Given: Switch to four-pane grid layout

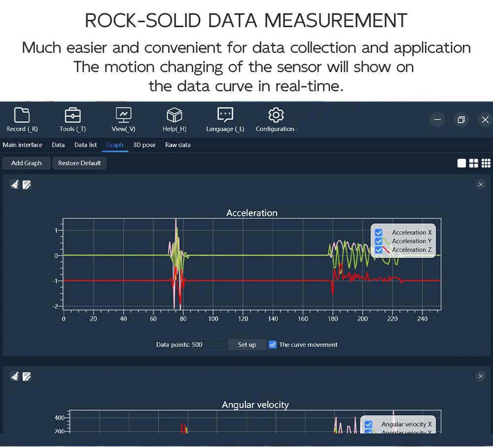Looking at the screenshot, I should coord(473,163).
